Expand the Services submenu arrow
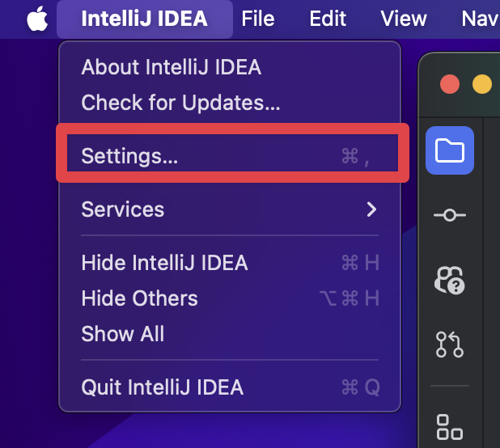The width and height of the screenshot is (500, 448). click(x=371, y=209)
